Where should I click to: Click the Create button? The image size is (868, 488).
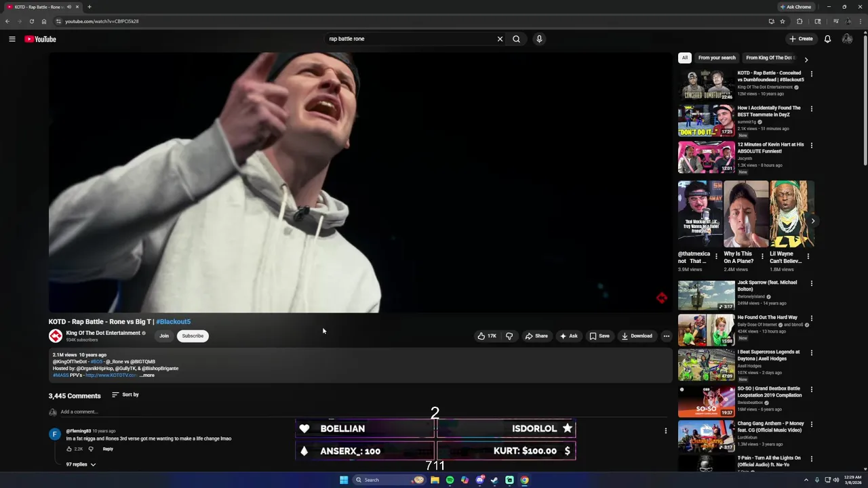click(x=802, y=39)
